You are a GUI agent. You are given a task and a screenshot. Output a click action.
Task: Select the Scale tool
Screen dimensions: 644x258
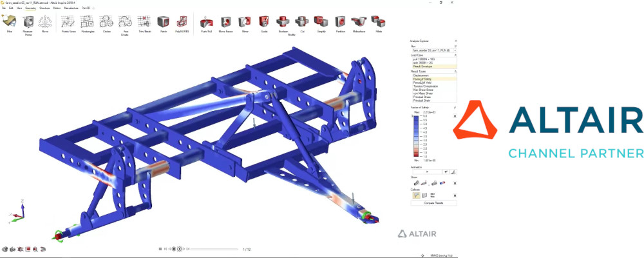point(264,21)
